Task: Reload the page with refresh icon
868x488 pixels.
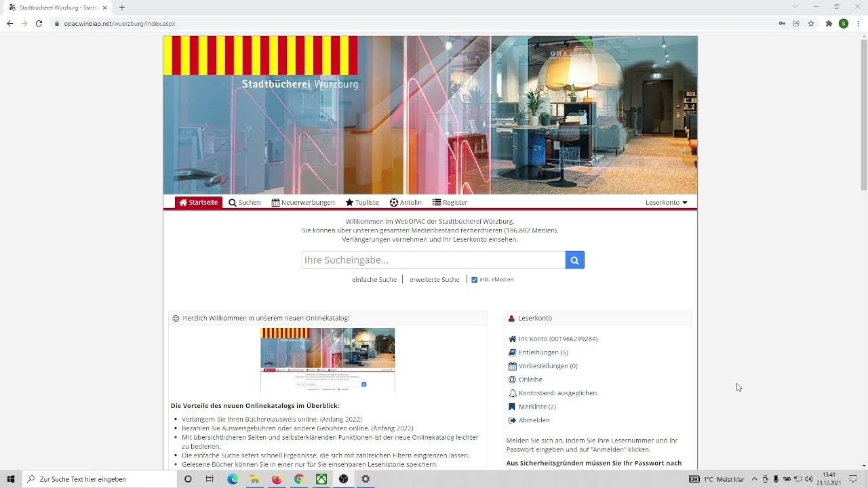Action: coord(39,24)
